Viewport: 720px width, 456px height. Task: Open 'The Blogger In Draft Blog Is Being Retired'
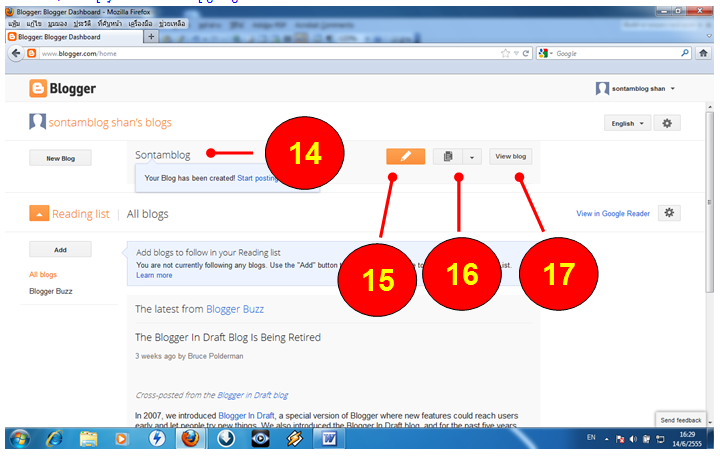click(228, 337)
